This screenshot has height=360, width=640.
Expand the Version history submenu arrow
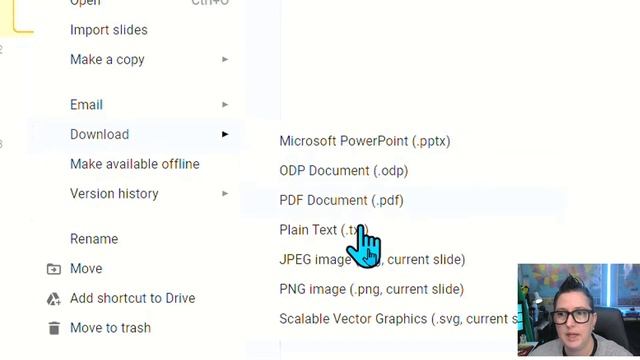click(x=225, y=193)
